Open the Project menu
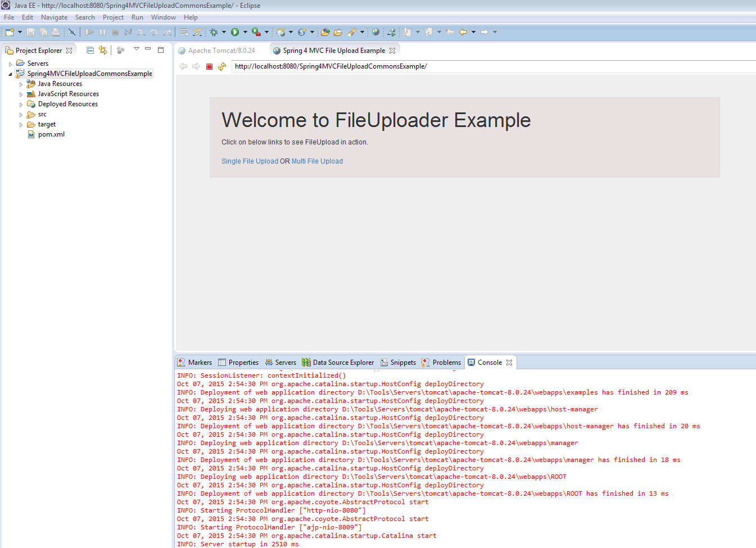This screenshot has width=756, height=548. (x=113, y=17)
